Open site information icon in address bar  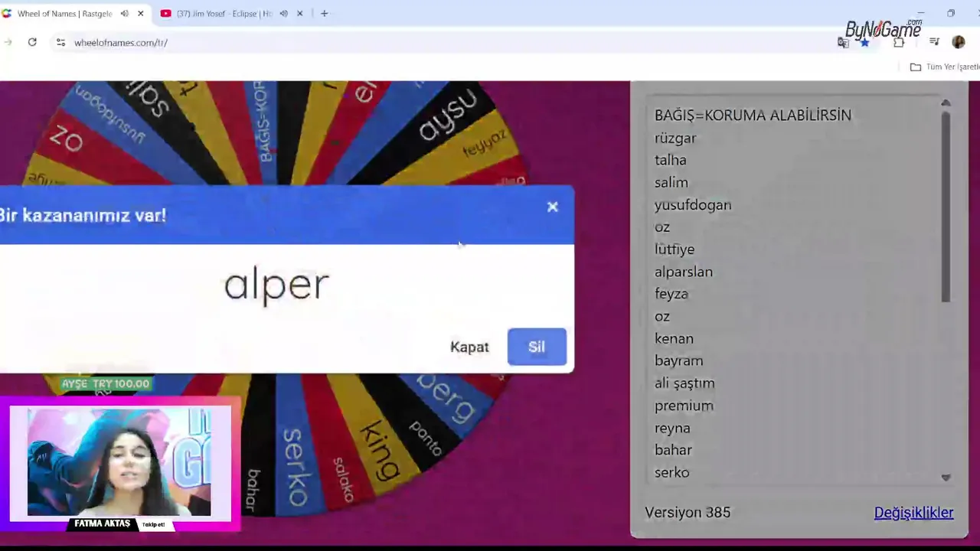(x=60, y=42)
